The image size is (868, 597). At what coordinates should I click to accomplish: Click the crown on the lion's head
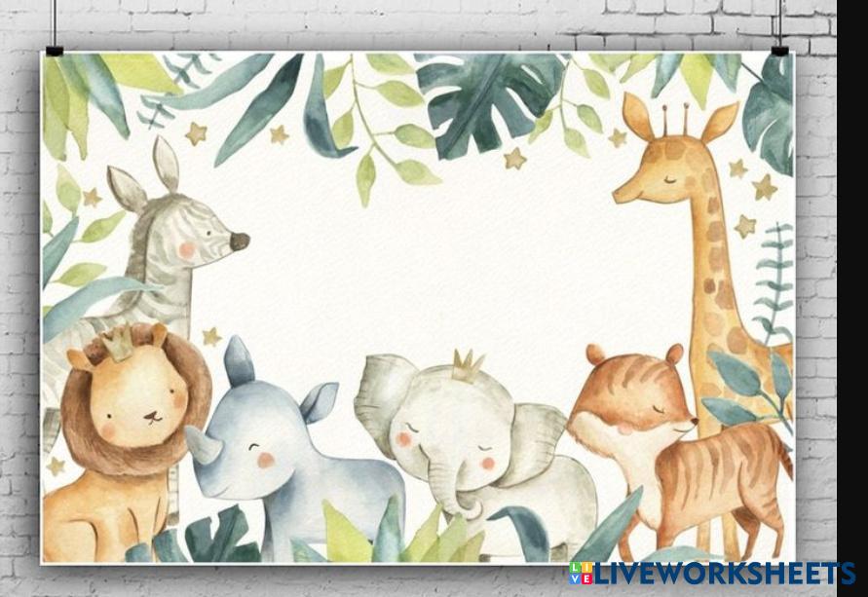pyautogui.click(x=121, y=343)
